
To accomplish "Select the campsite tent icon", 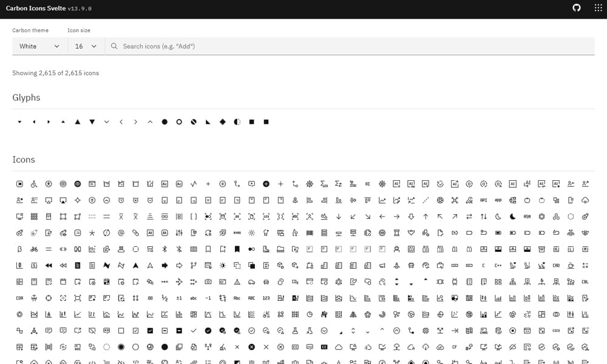I will [x=237, y=281].
